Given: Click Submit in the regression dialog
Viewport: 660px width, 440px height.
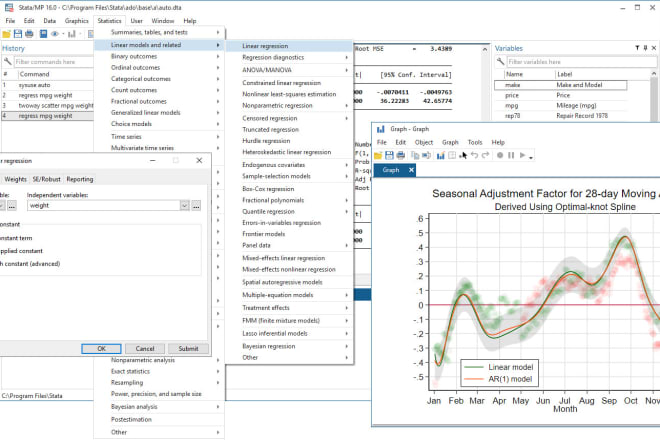Looking at the screenshot, I should (x=188, y=349).
